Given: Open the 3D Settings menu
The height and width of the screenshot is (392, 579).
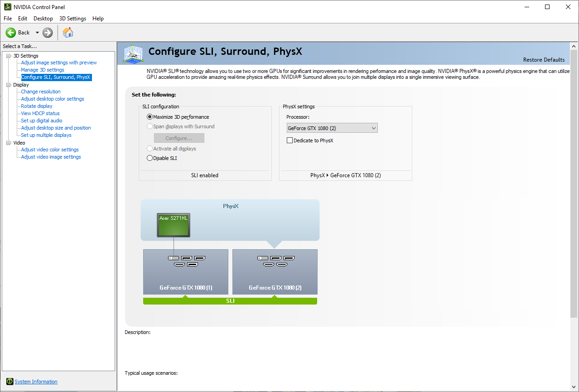Looking at the screenshot, I should click(x=72, y=19).
